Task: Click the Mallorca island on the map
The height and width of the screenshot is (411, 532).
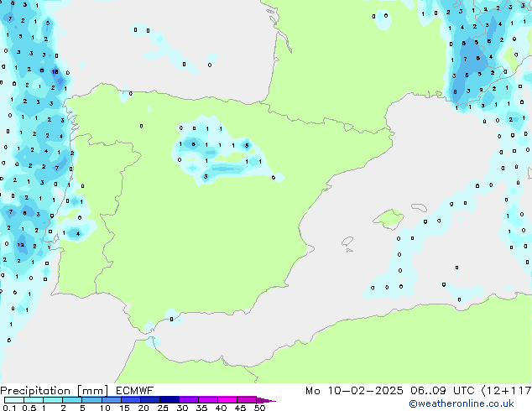Action: [389, 219]
